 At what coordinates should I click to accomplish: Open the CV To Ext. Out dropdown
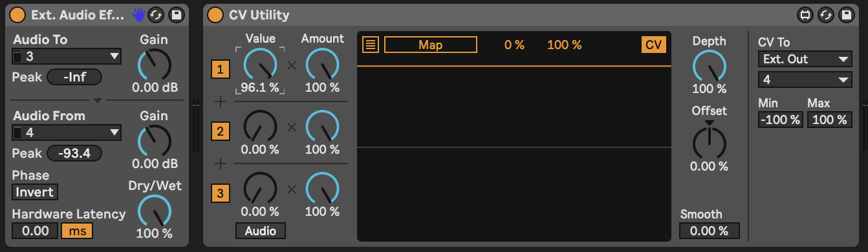[x=805, y=59]
